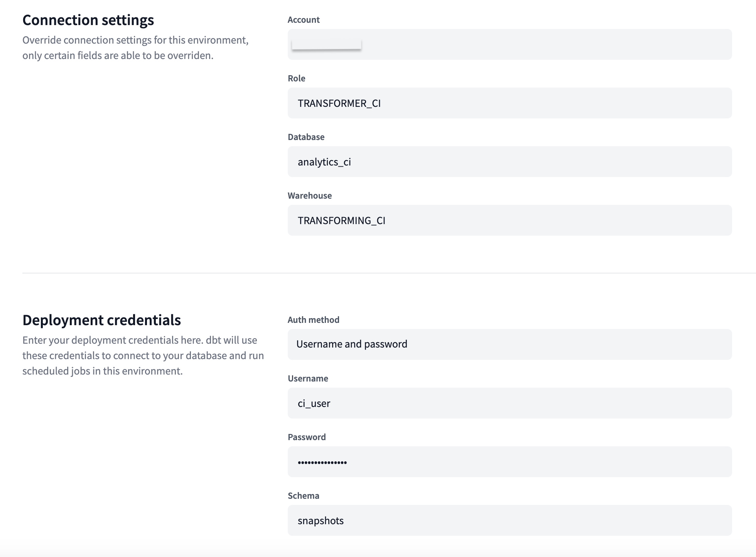Screen dimensions: 756x557
Task: Select the Username and password auth option
Action: point(352,344)
